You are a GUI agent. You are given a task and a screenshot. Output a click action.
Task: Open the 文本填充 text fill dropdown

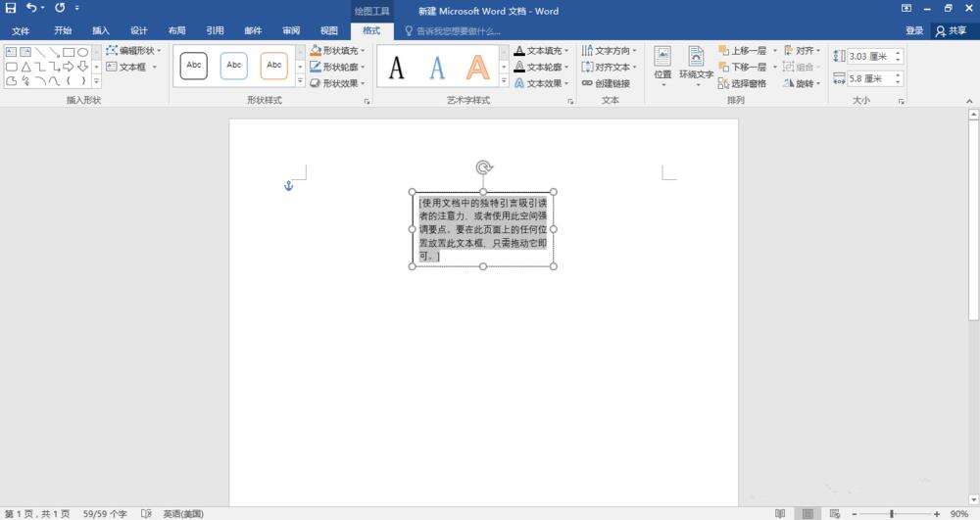[x=542, y=51]
